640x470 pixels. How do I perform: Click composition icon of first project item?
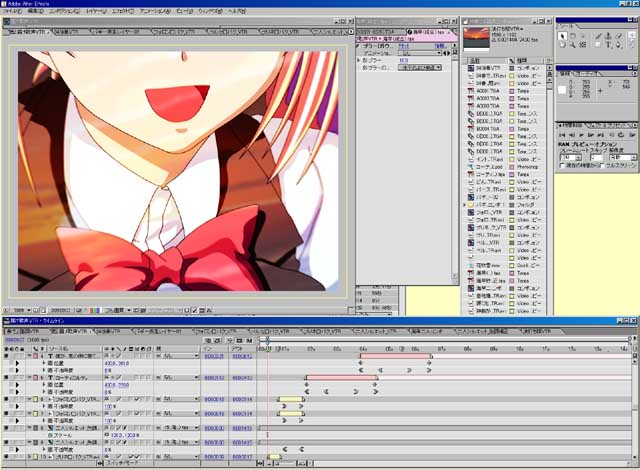pyautogui.click(x=471, y=68)
